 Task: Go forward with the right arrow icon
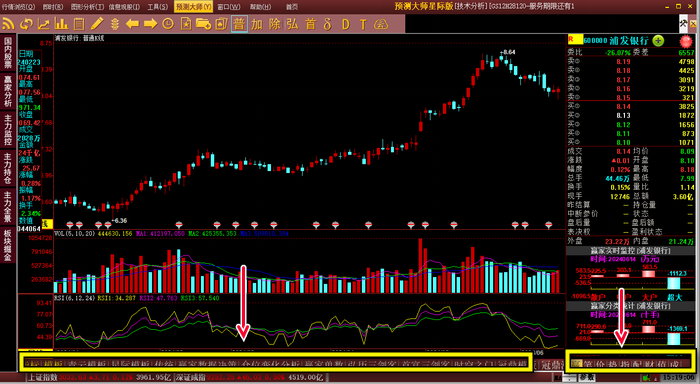coord(150,24)
